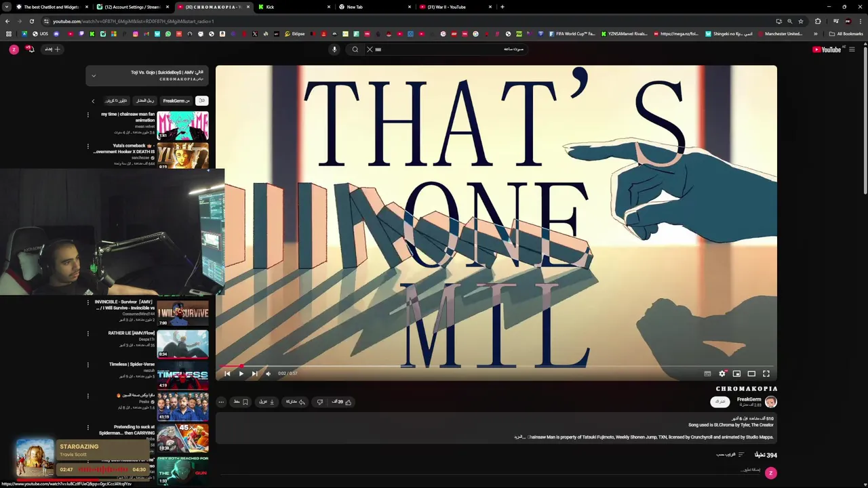Open 'Yuta's comeback' video thumbnail
Screen dimensions: 868x488
pyautogui.click(x=183, y=155)
